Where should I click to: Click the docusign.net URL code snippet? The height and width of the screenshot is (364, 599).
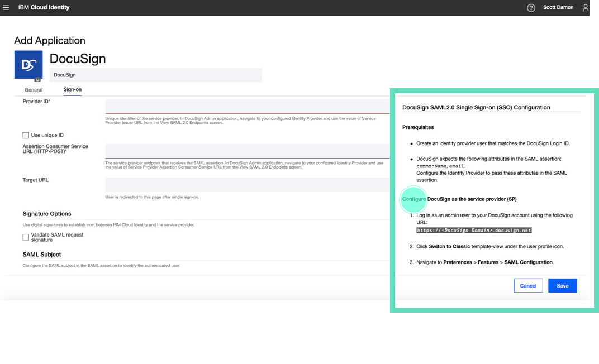click(x=474, y=231)
